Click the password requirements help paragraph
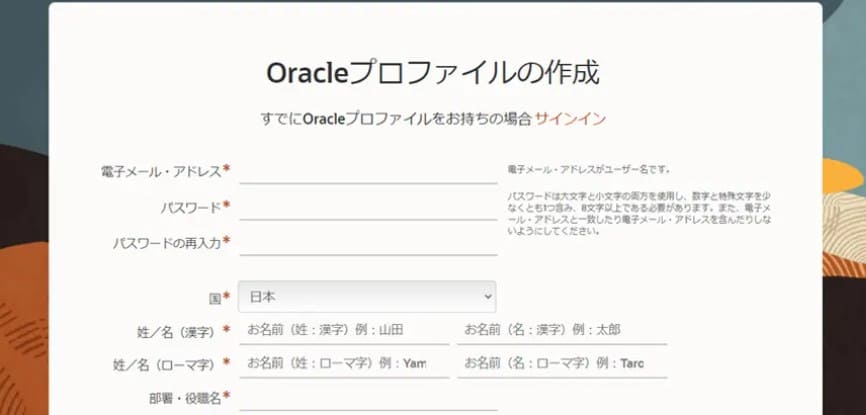Viewport: 866px width, 415px height. pyautogui.click(x=639, y=213)
